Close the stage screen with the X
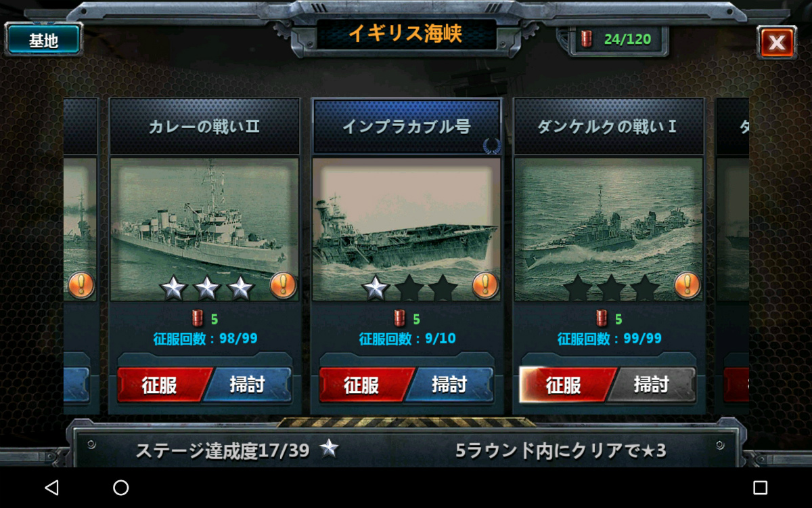This screenshot has width=812, height=508. 777,43
